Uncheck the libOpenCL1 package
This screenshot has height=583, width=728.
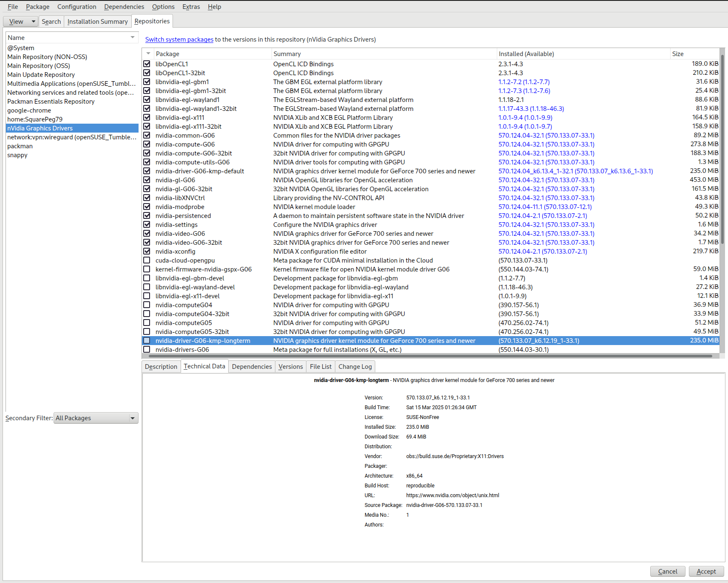pyautogui.click(x=147, y=64)
